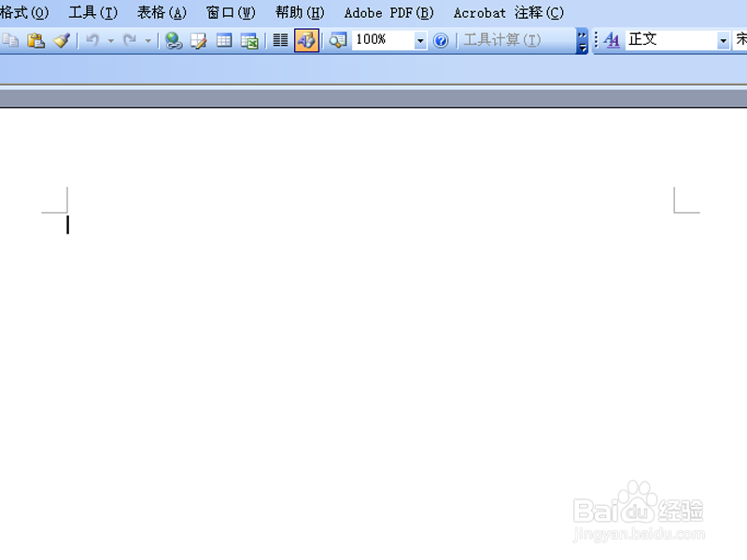The width and height of the screenshot is (747, 560).
Task: Click the Insert Table icon
Action: [224, 40]
